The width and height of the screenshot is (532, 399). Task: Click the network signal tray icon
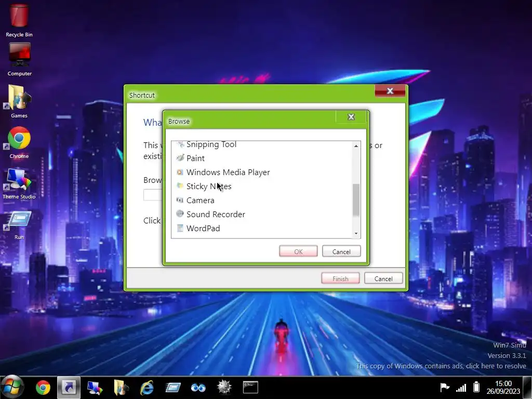(x=461, y=387)
